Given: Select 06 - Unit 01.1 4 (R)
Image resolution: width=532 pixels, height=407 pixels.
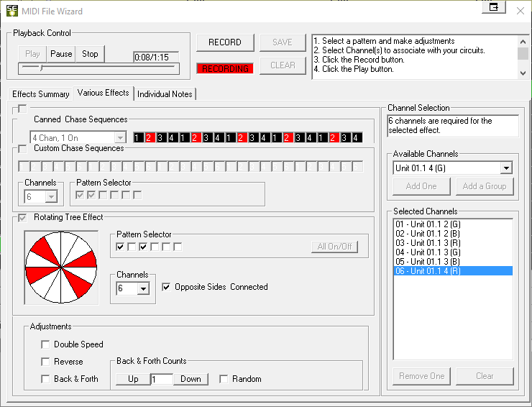Looking at the screenshot, I should coord(453,271).
